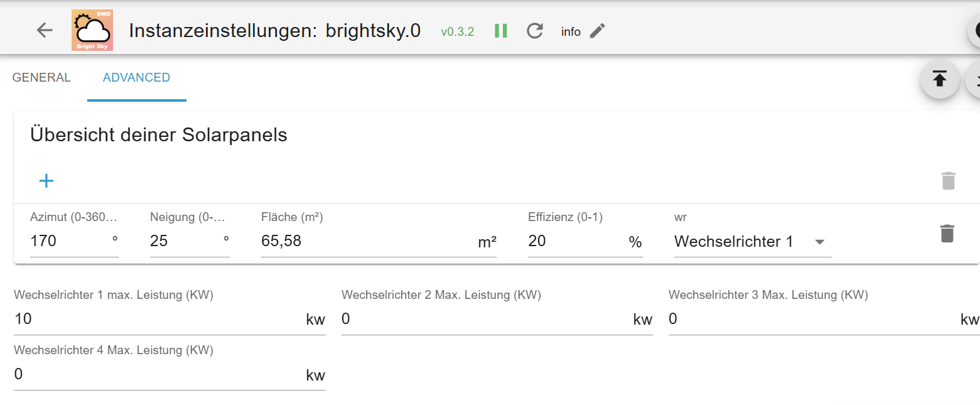The width and height of the screenshot is (980, 405).
Task: Click Wechselrichter 4 Max. Leistung field
Action: tap(157, 374)
